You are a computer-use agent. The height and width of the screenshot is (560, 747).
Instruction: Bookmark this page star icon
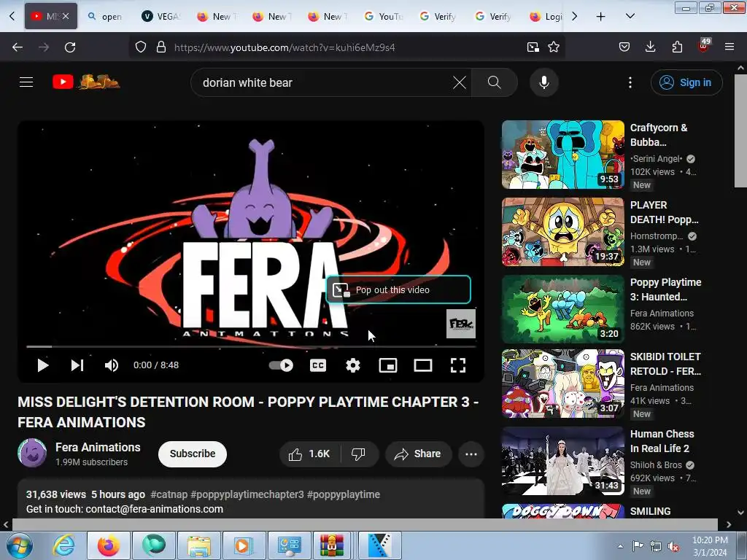(554, 47)
